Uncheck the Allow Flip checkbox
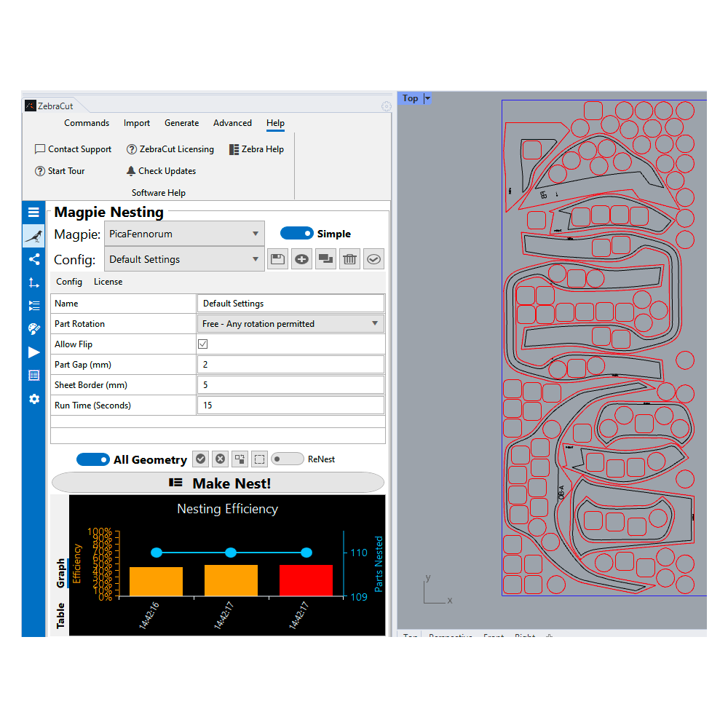The width and height of the screenshot is (728, 728). 203,344
